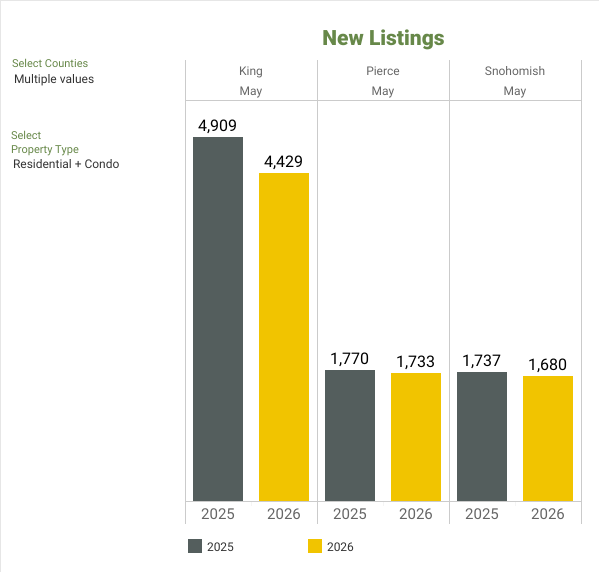Click the '2026' legend label

tap(340, 547)
